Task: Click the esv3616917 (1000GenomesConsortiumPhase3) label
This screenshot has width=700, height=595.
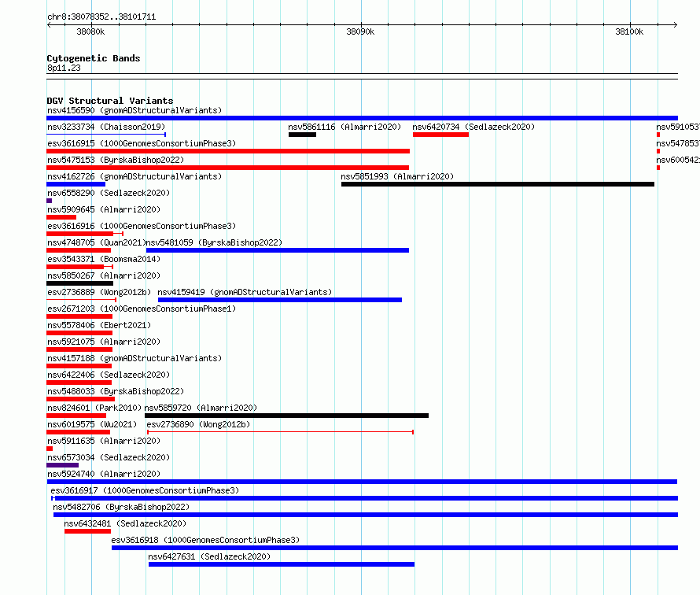Action: (x=145, y=490)
